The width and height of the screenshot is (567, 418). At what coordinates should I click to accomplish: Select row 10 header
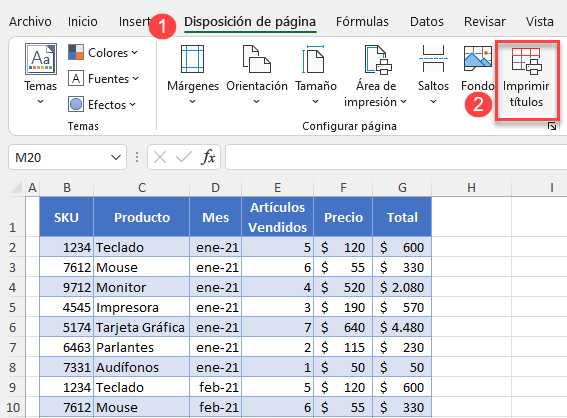point(13,407)
